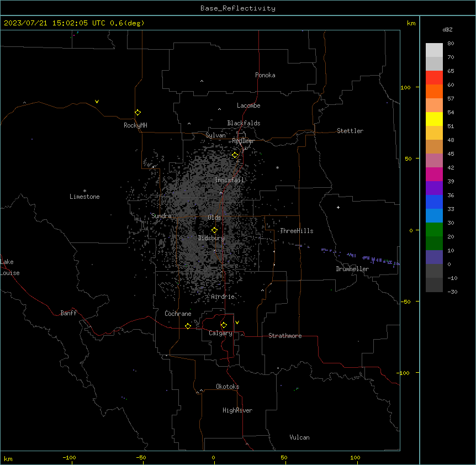The image size is (476, 465).
Task: Click the yellow diamond marker below Cochrane
Action: tap(188, 326)
